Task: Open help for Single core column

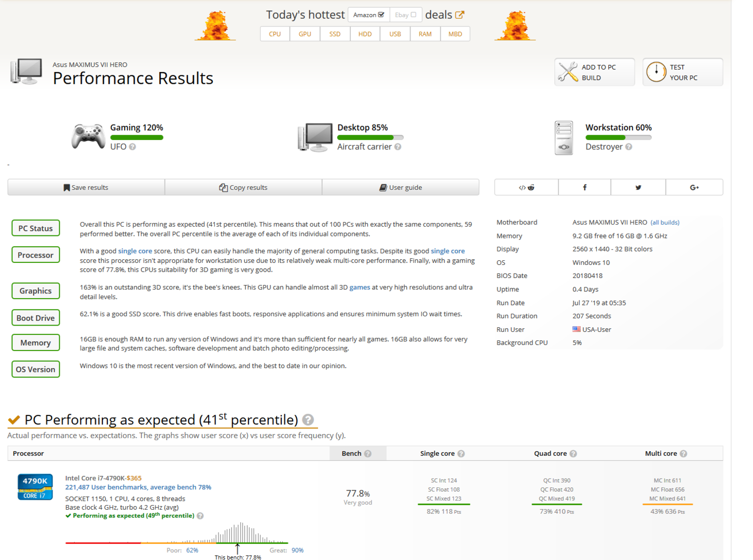Action: [461, 454]
